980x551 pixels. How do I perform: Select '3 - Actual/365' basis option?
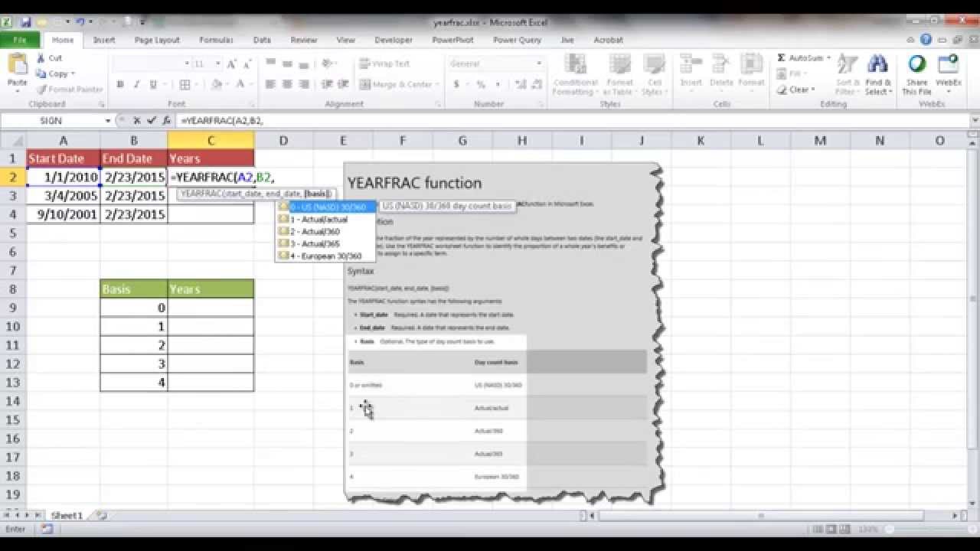(326, 244)
